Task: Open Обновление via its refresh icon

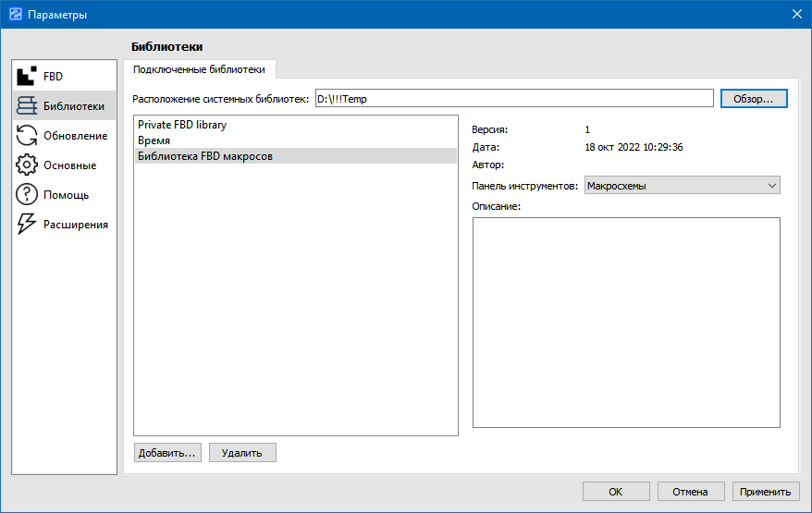Action: pyautogui.click(x=27, y=136)
